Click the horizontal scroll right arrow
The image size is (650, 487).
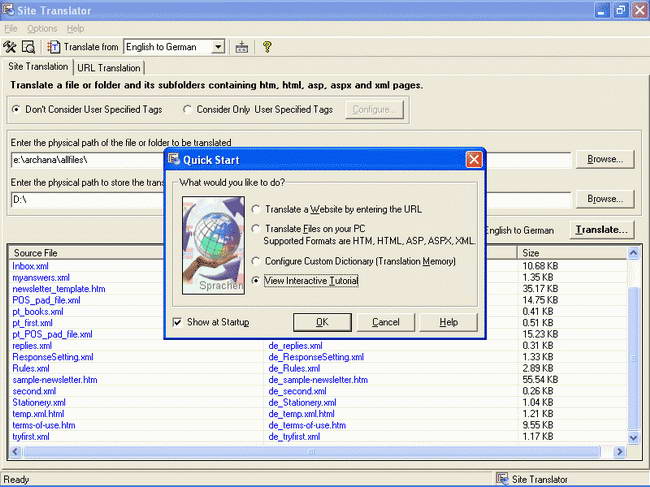point(620,451)
